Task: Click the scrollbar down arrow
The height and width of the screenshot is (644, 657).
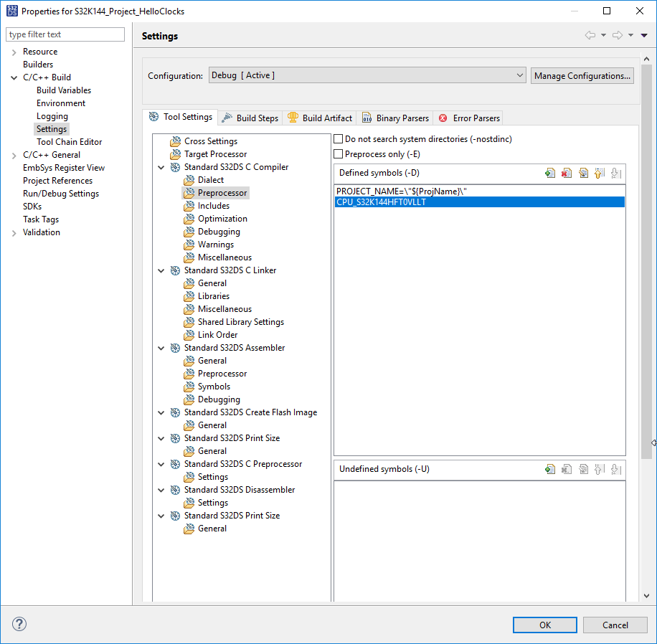Action: coord(646,596)
